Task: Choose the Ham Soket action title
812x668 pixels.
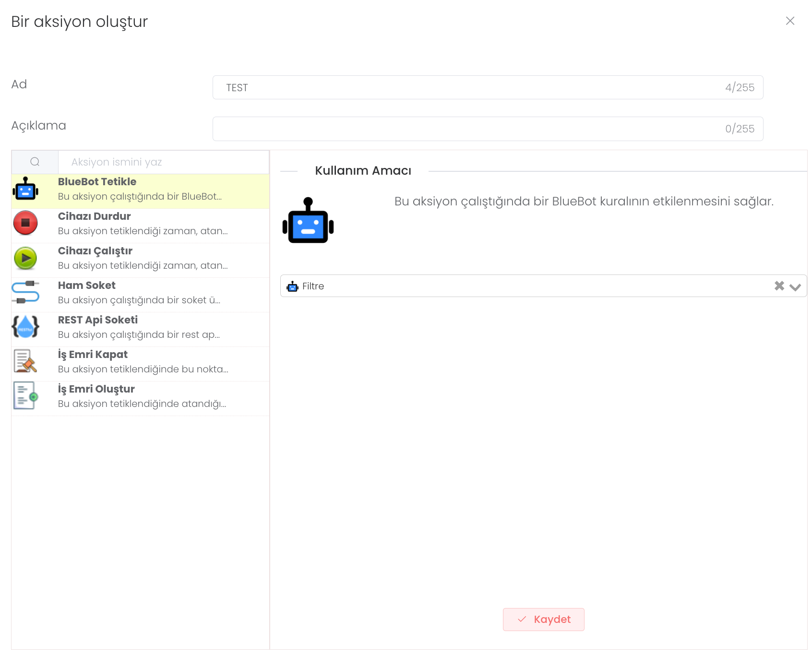Action: pos(87,286)
